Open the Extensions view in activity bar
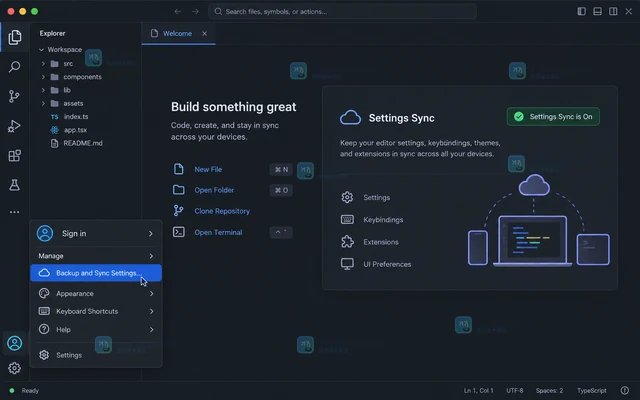640x400 pixels. pos(15,156)
